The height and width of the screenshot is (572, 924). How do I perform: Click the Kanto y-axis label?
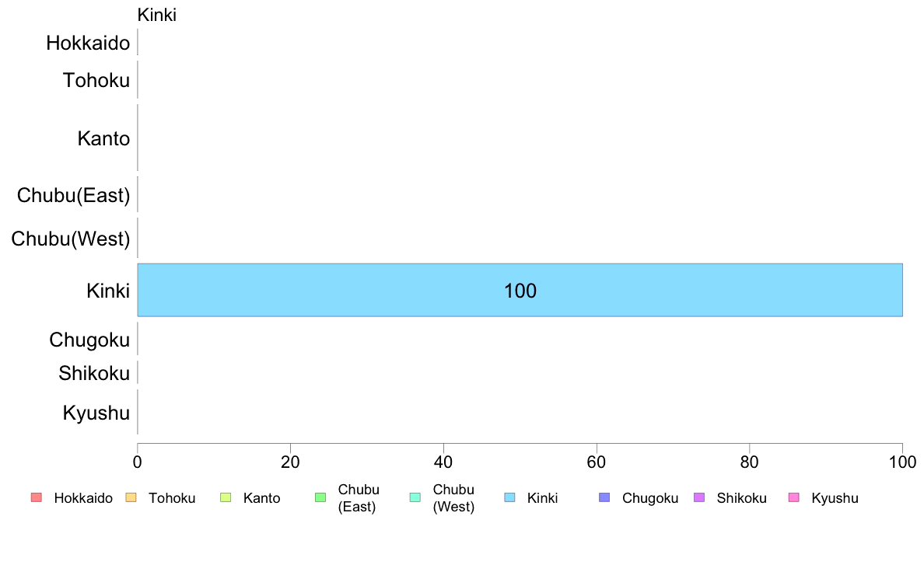[x=103, y=139]
